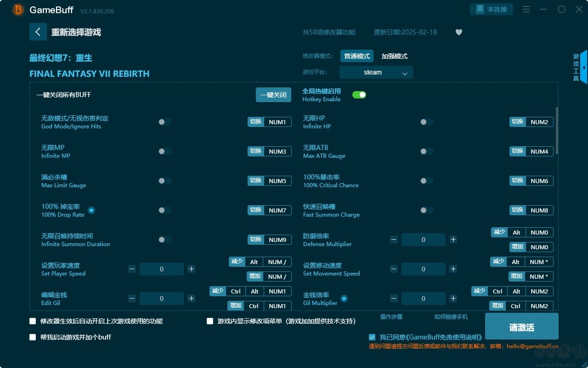Increase Gil Multiplier value

click(x=453, y=299)
